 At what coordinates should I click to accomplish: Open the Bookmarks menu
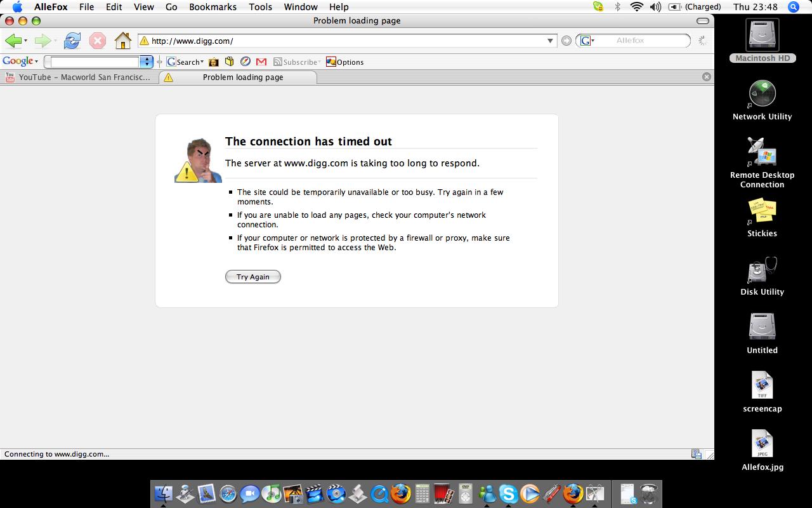pos(213,7)
